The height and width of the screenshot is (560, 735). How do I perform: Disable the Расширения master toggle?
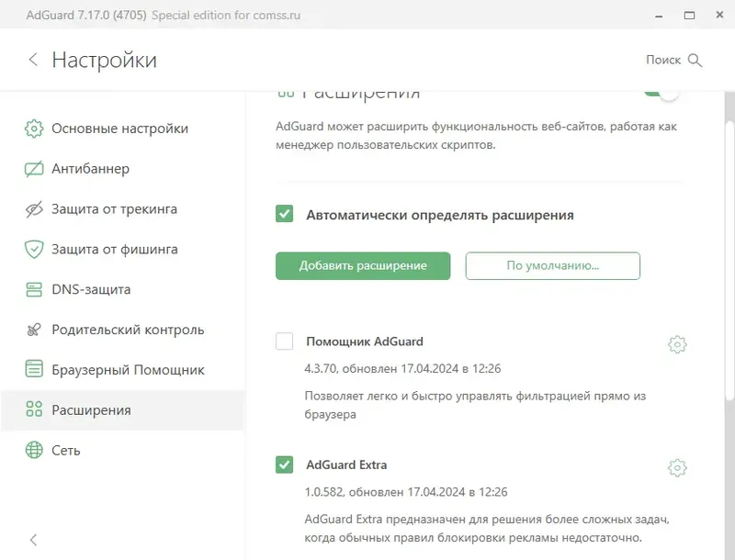(663, 91)
